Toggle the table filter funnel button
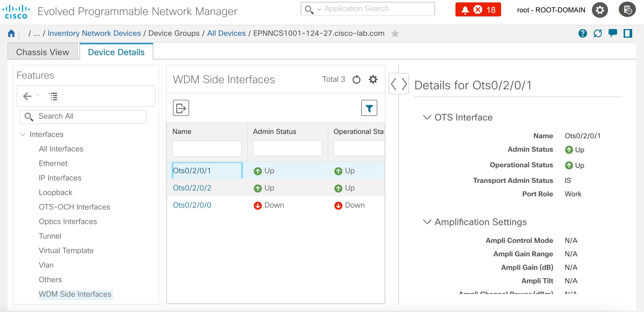This screenshot has height=312, width=644. point(369,108)
